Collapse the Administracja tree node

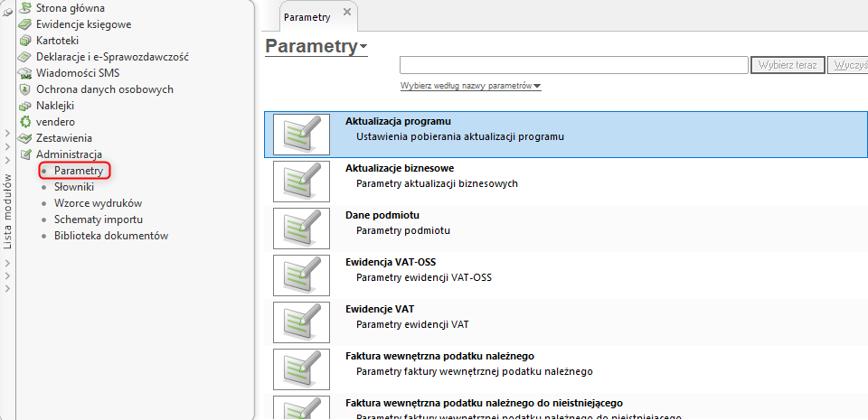[25, 154]
